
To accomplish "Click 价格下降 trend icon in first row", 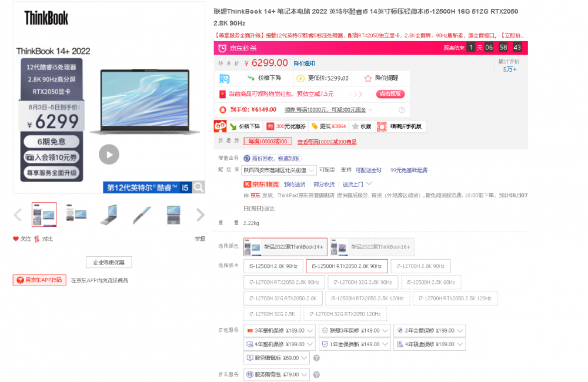I will [250, 78].
